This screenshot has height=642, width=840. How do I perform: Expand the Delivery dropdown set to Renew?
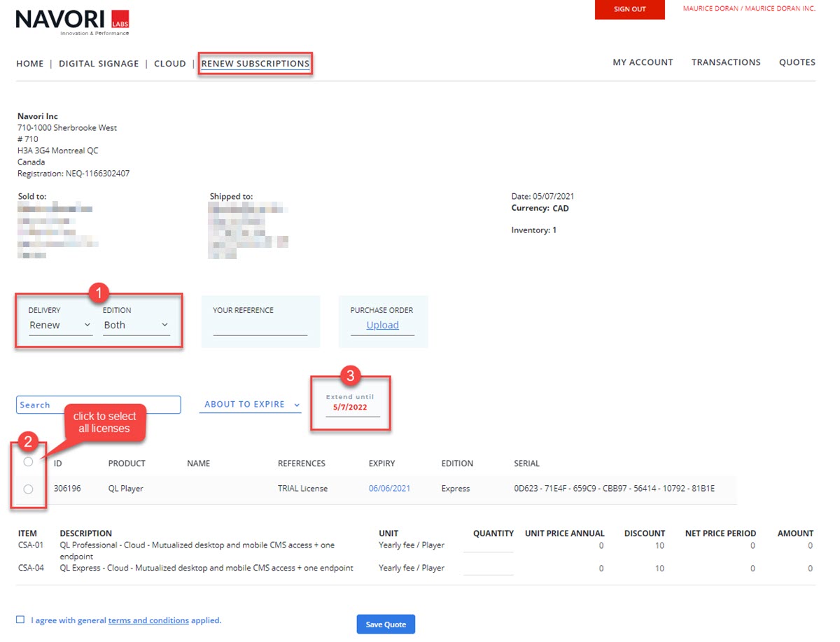tap(60, 326)
